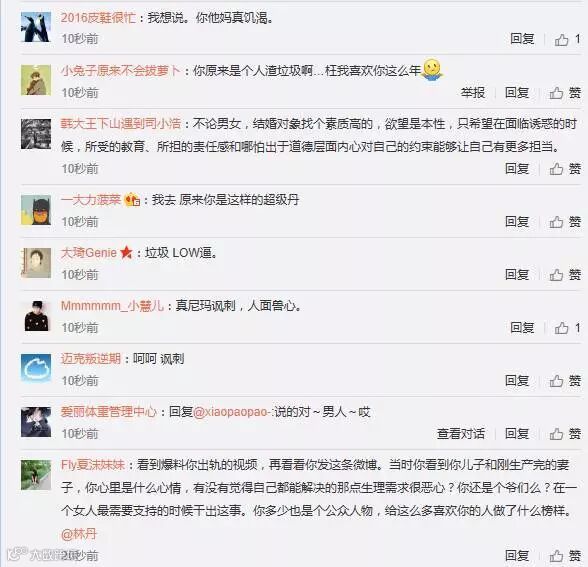Like the 一大力菠菜 comment
The width and height of the screenshot is (588, 567).
click(565, 222)
